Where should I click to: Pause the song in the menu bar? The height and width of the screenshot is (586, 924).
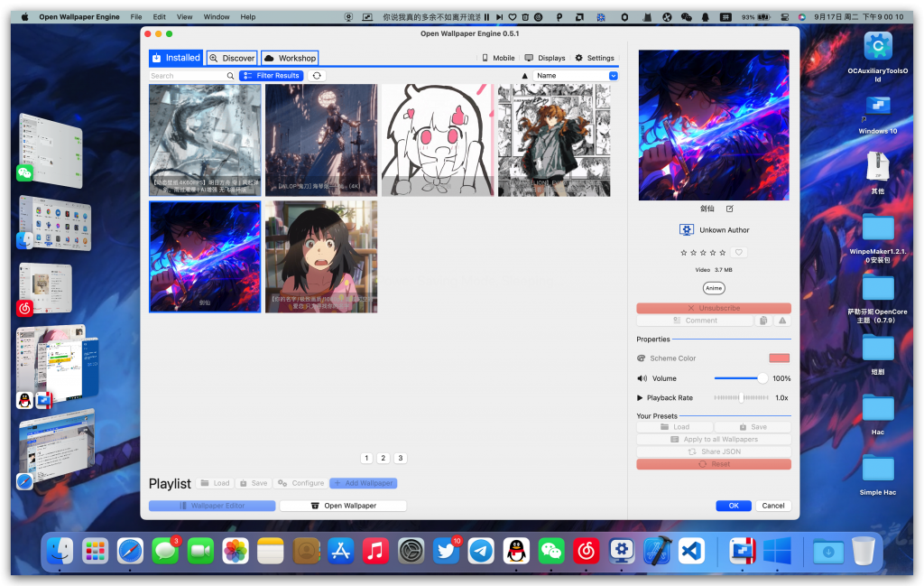486,17
